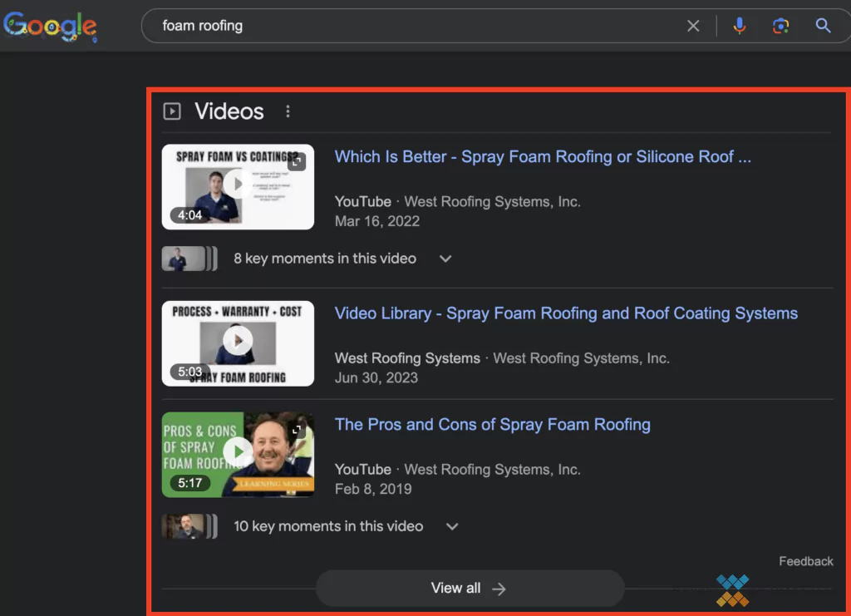Play the Process Warranty Cost video thumbnail

click(x=238, y=343)
